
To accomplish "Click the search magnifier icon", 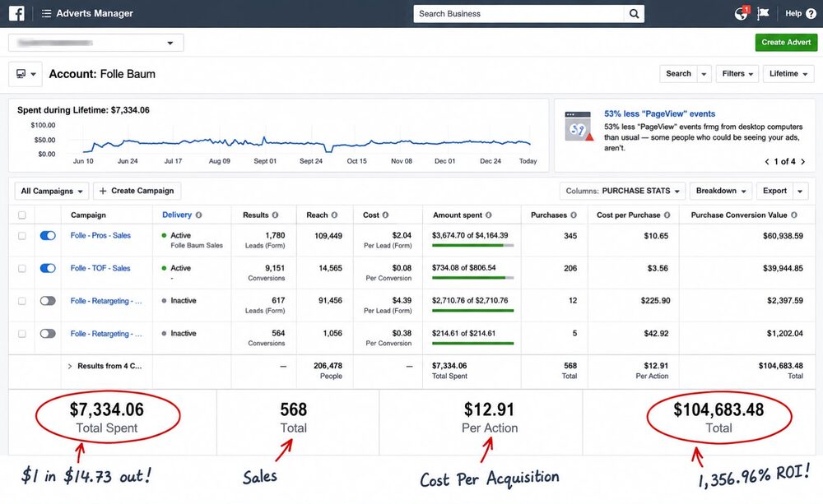I will (634, 14).
